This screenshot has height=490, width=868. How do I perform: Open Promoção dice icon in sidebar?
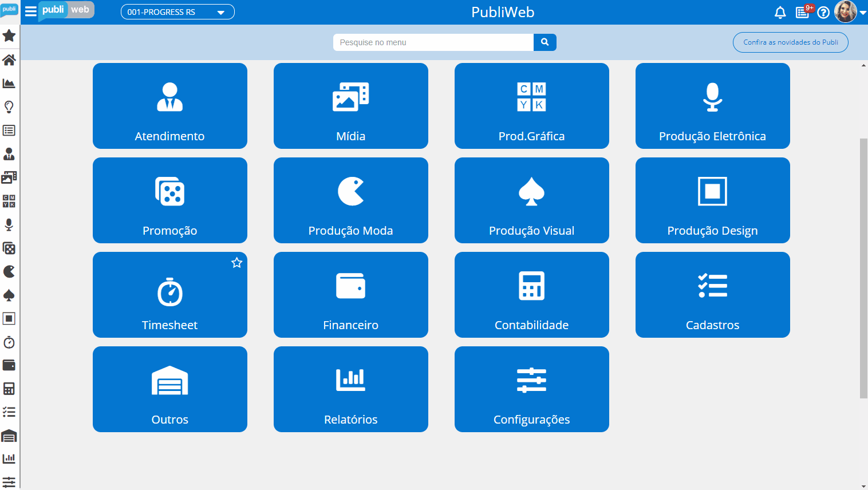click(x=9, y=248)
